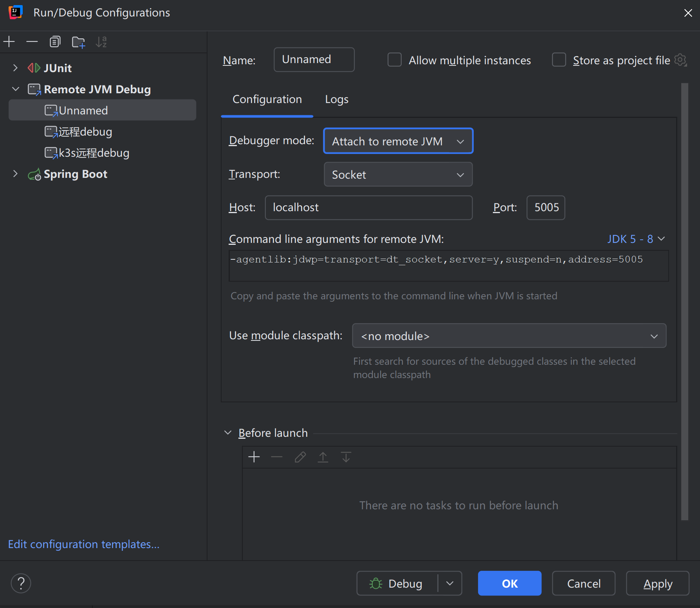Select the k3s远程debug configuration
Viewport: 700px width, 608px height.
click(x=94, y=153)
